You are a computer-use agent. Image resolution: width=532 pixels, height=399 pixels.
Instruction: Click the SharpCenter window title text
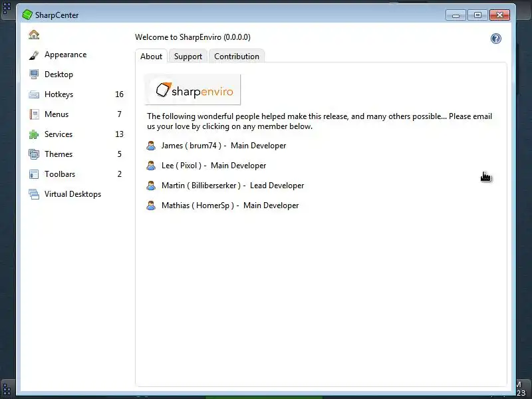point(57,15)
